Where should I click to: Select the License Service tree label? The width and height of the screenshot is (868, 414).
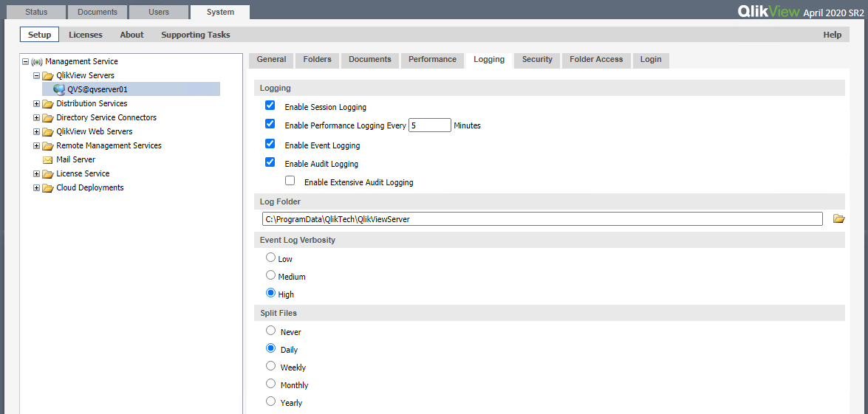coord(83,174)
